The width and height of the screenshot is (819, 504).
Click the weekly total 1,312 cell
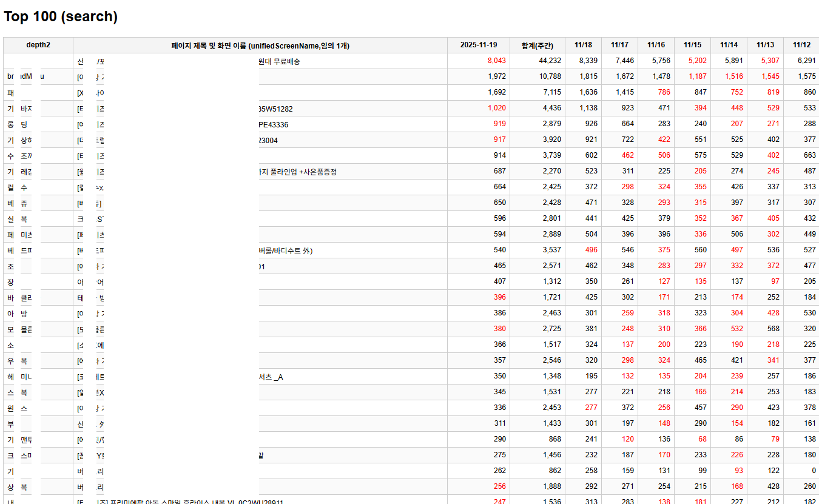[x=538, y=282]
